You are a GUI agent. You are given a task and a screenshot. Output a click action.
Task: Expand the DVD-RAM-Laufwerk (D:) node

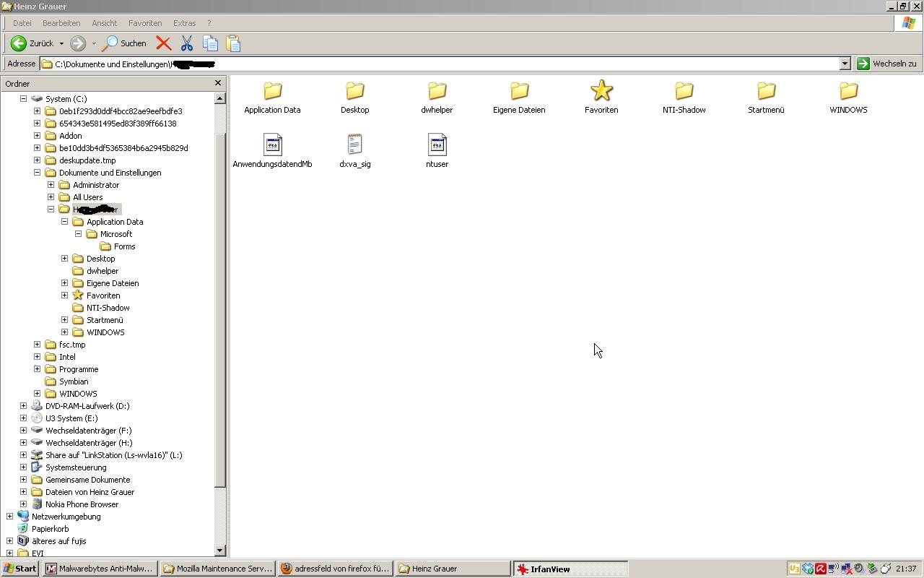click(23, 406)
